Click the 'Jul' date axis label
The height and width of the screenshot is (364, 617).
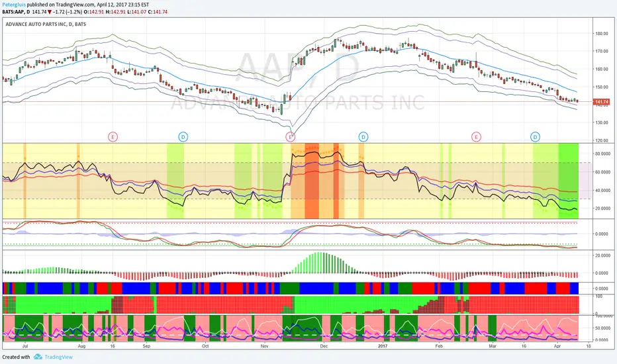(x=25, y=346)
